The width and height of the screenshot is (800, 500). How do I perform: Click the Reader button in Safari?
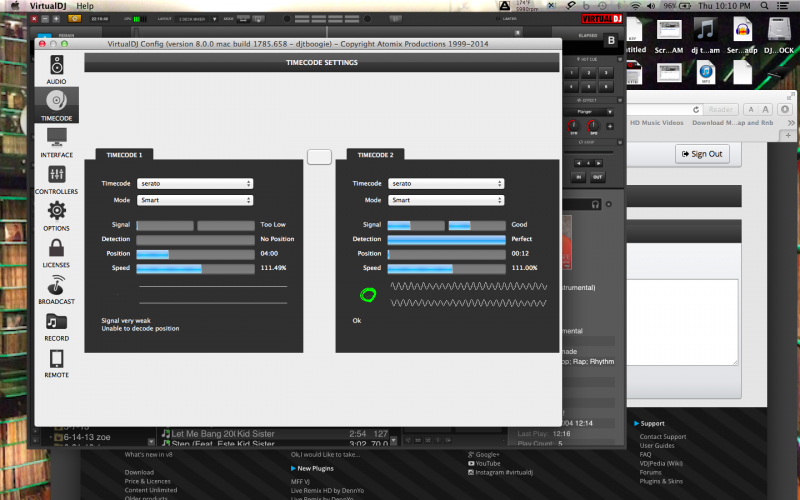click(720, 110)
